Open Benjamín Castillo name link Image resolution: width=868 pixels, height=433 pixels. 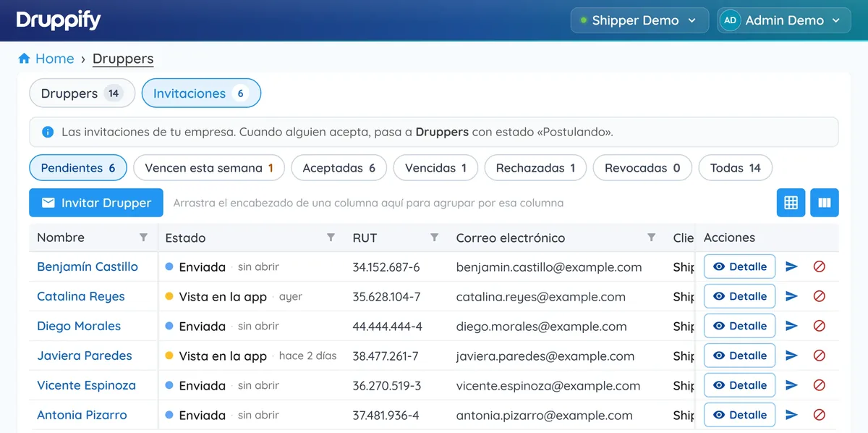88,266
